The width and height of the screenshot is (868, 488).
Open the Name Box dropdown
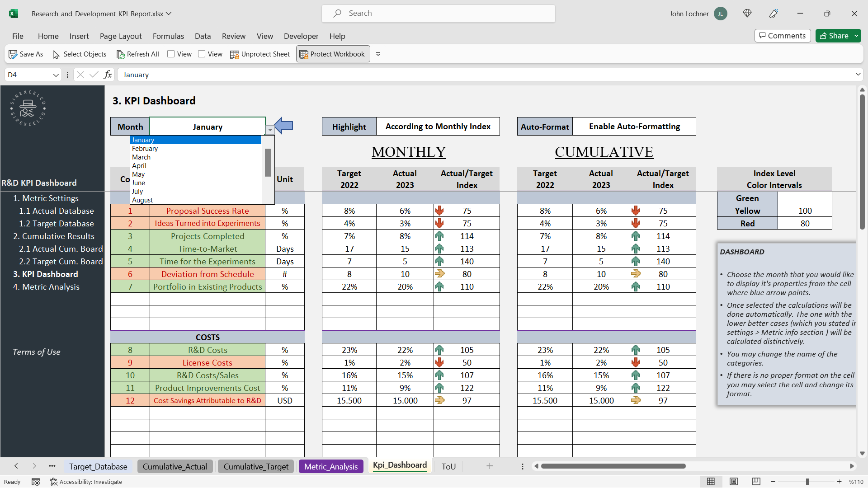click(x=56, y=75)
